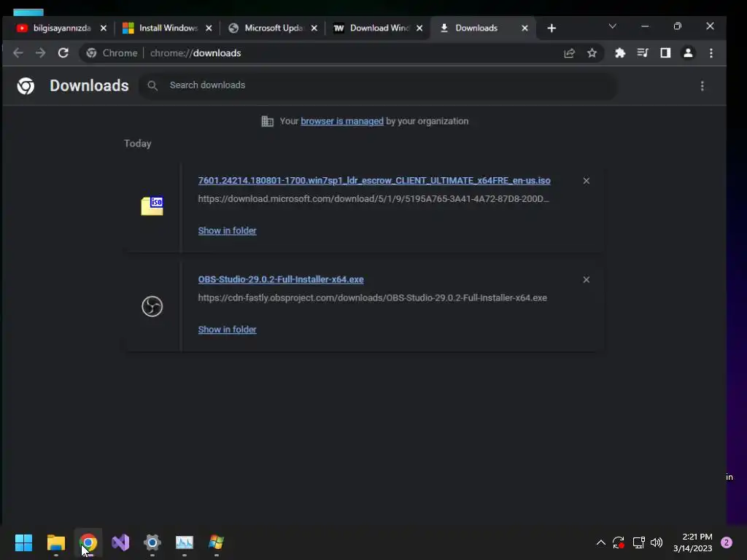The image size is (747, 560).
Task: Click the cdn-fastly.obsproject.com source URL text
Action: coord(373,297)
